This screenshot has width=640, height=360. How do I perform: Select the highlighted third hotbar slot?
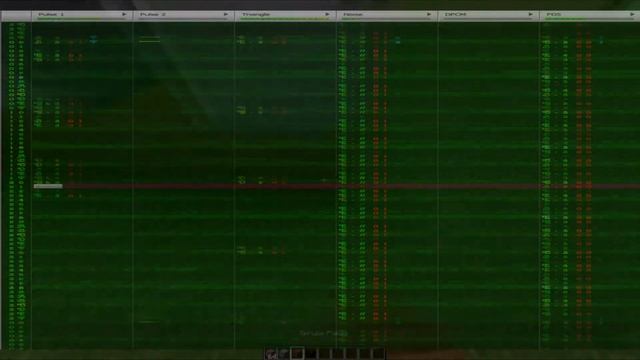(x=298, y=353)
